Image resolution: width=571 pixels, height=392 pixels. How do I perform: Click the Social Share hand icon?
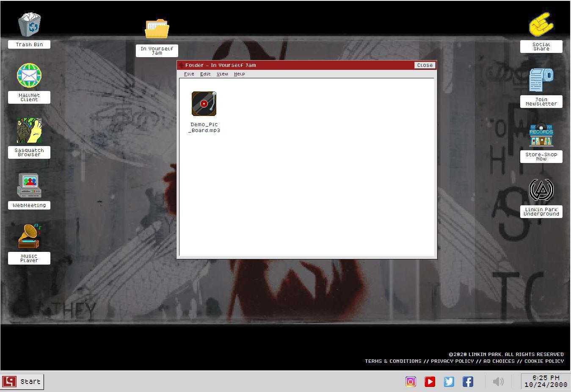point(541,25)
